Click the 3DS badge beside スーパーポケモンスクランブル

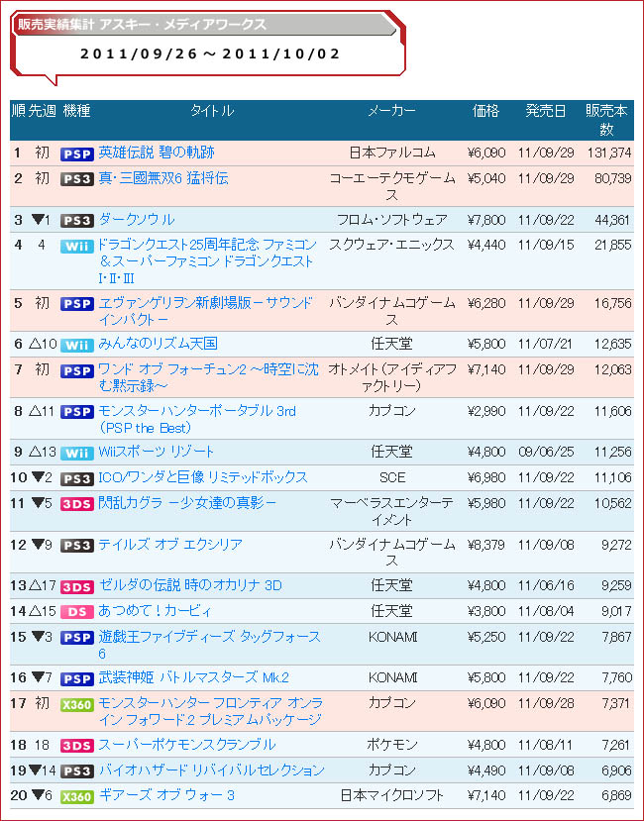click(x=77, y=746)
